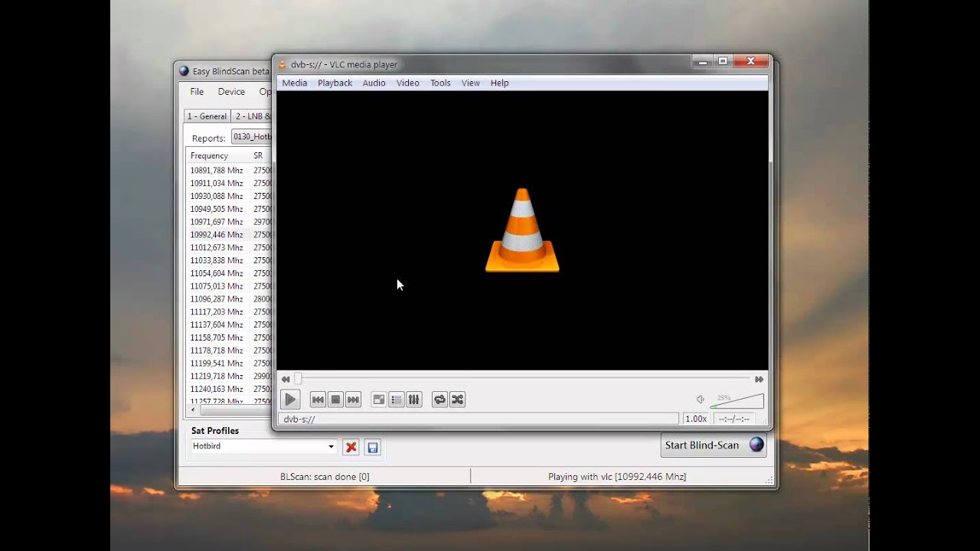Click the elapsed time display in VLC
The image size is (980, 551).
pyautogui.click(x=734, y=419)
